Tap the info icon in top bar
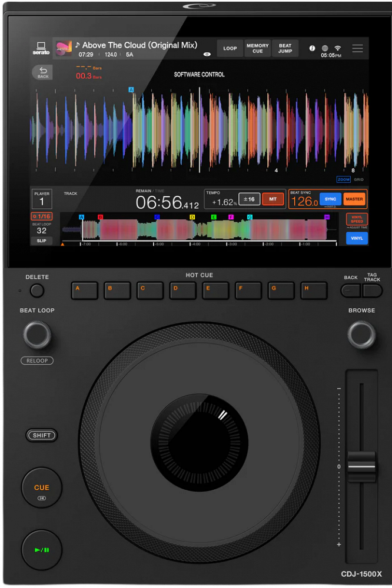 tap(312, 48)
